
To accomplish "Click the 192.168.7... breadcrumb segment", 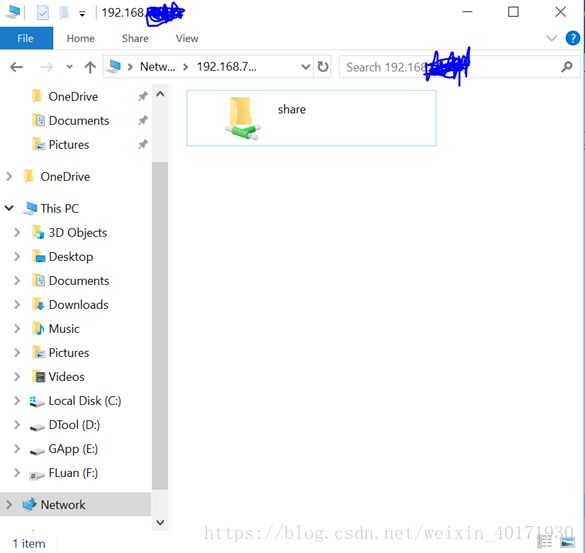I will [x=226, y=67].
